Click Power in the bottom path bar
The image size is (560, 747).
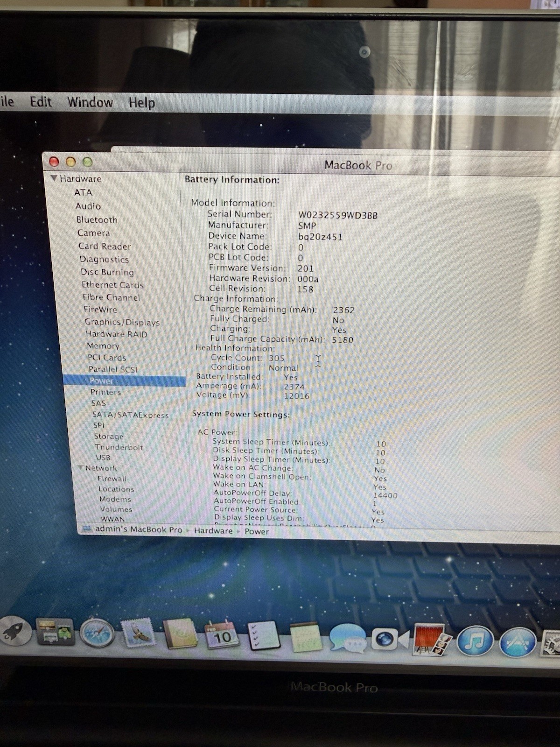click(x=257, y=531)
